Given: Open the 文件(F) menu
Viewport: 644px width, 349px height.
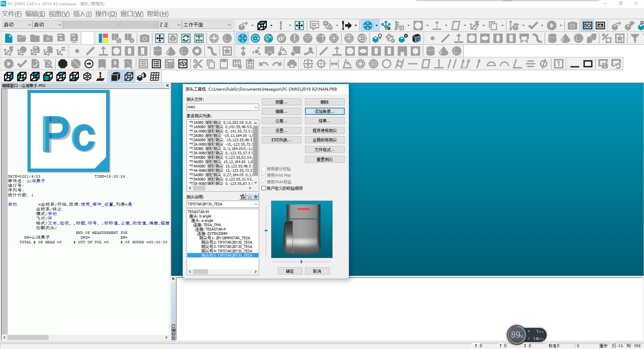Looking at the screenshot, I should (x=12, y=14).
